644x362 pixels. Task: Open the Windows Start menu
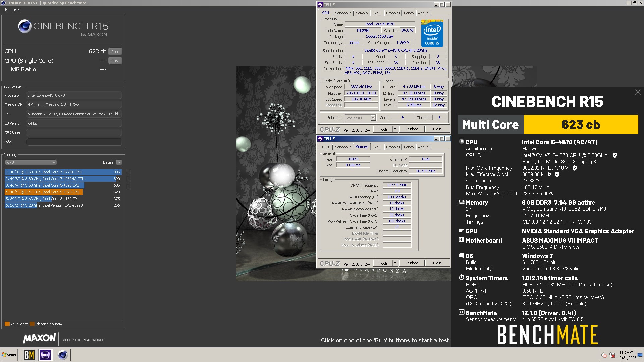point(9,355)
